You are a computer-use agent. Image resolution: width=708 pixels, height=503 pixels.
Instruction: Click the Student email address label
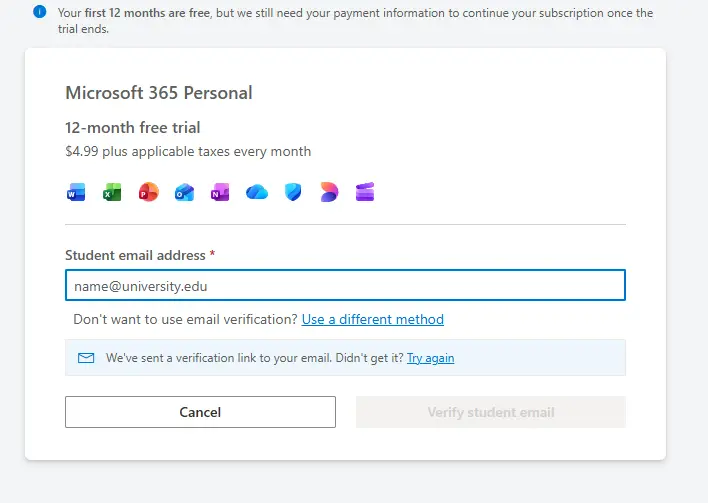[x=135, y=256]
